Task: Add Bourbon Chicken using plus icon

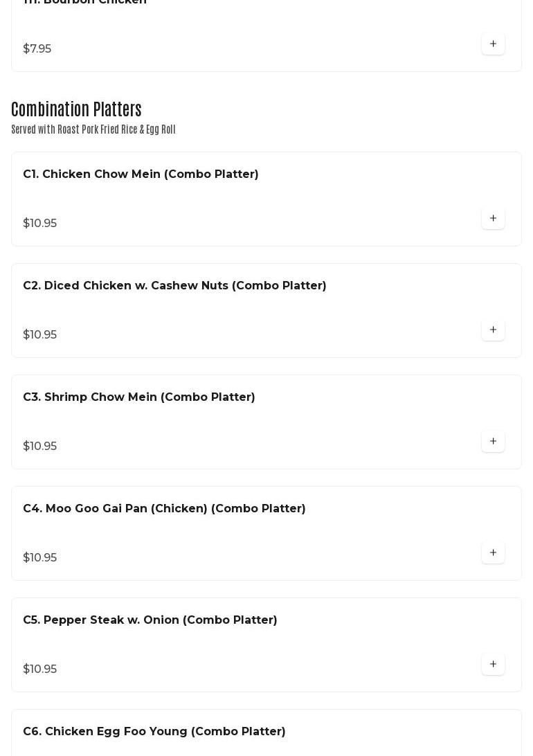Action: click(493, 44)
